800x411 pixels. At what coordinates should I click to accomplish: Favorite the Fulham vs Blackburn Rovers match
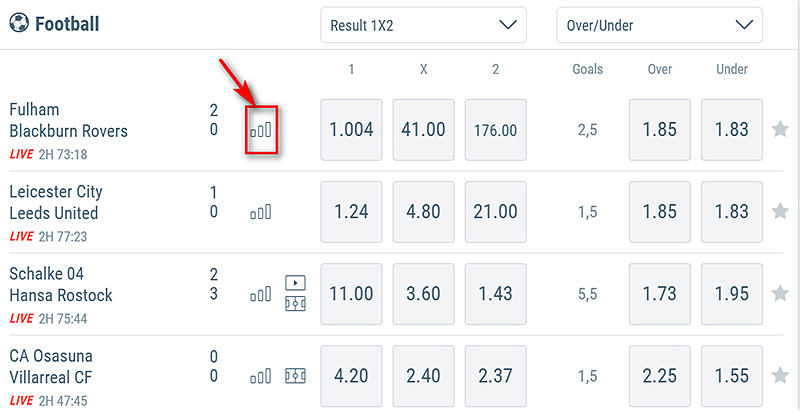780,130
